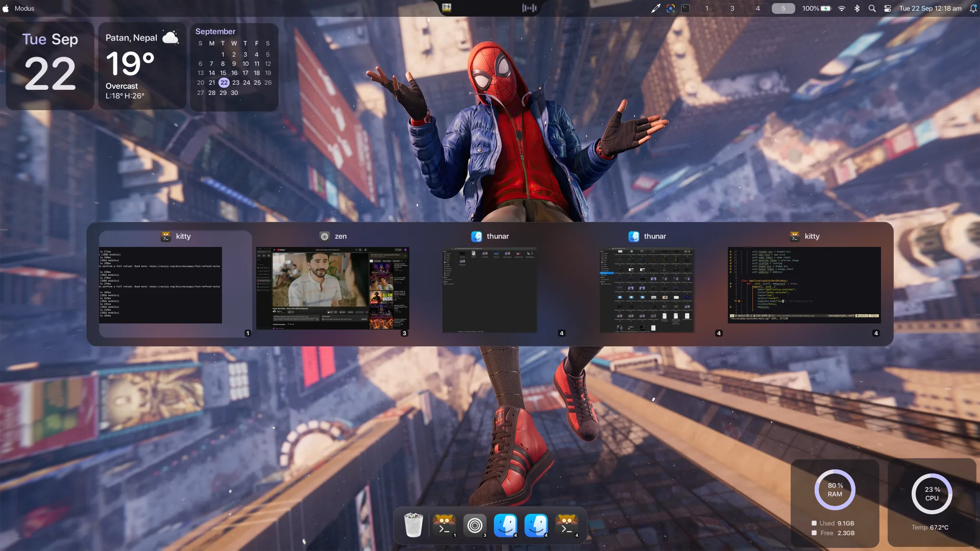Click the colorful screen capture icon in top bar

click(x=671, y=8)
